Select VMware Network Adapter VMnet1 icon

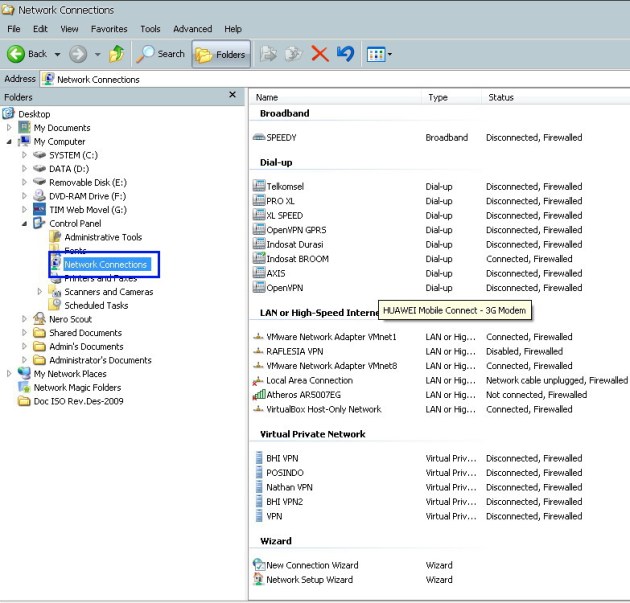pyautogui.click(x=258, y=337)
